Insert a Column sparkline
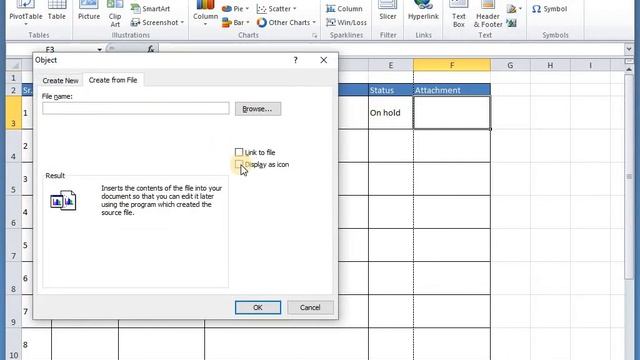 point(344,9)
